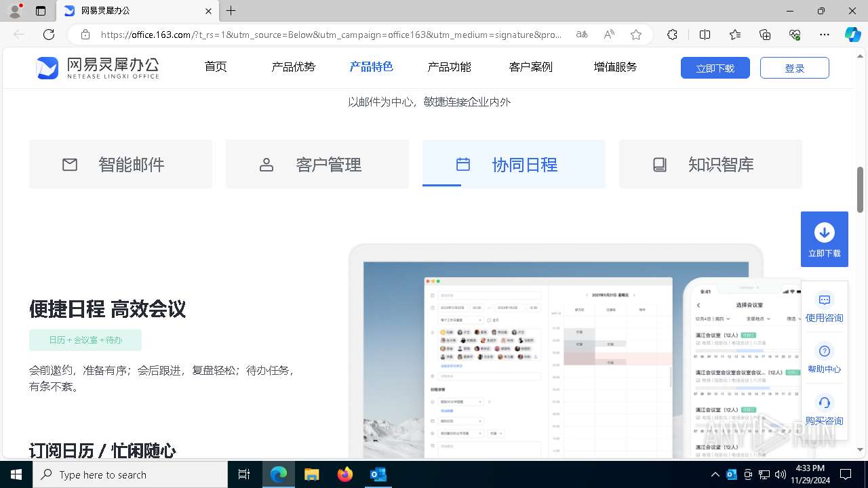This screenshot has height=488, width=868.
Task: Click the 订阅日历 / 忙闲随心 heading
Action: coord(102,451)
